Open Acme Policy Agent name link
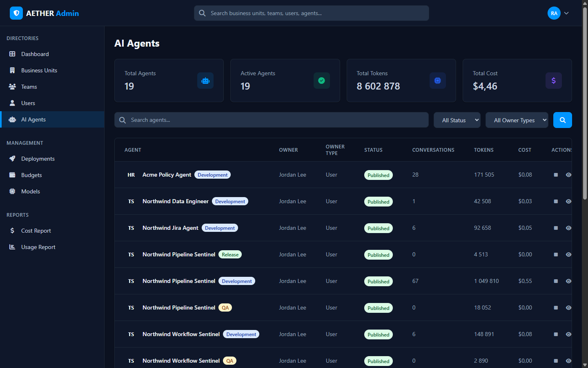588x368 pixels. pos(167,175)
